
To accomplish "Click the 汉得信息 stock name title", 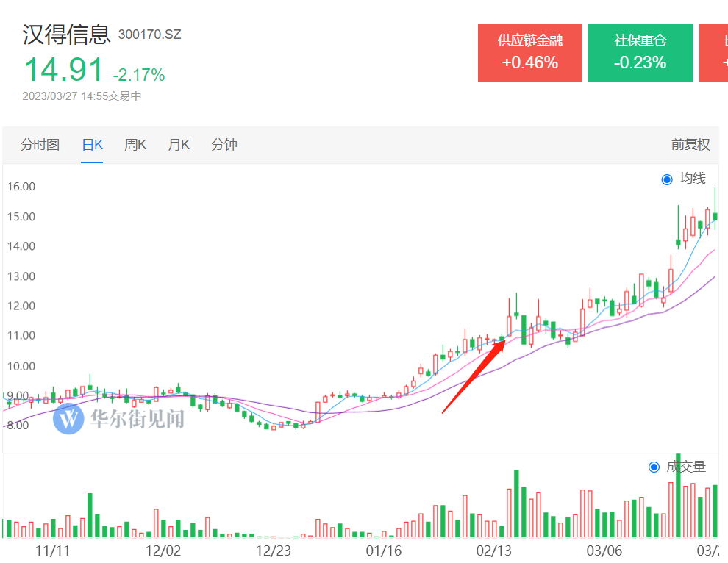I will 66,35.
